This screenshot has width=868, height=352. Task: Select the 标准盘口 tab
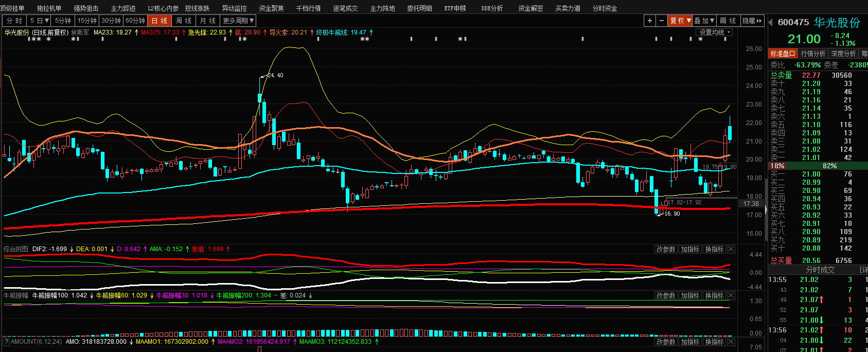click(x=783, y=54)
